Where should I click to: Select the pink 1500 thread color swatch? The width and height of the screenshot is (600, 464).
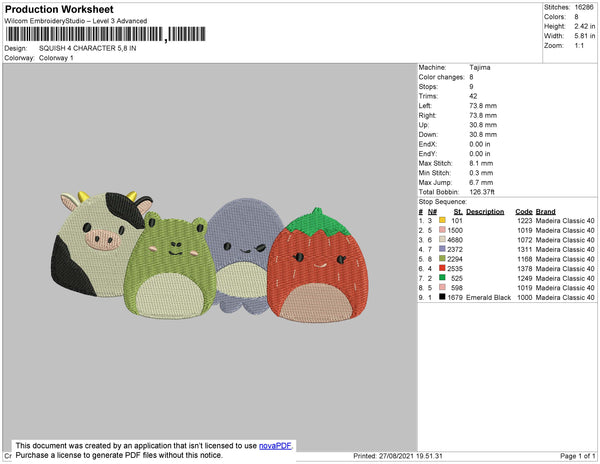click(x=442, y=230)
